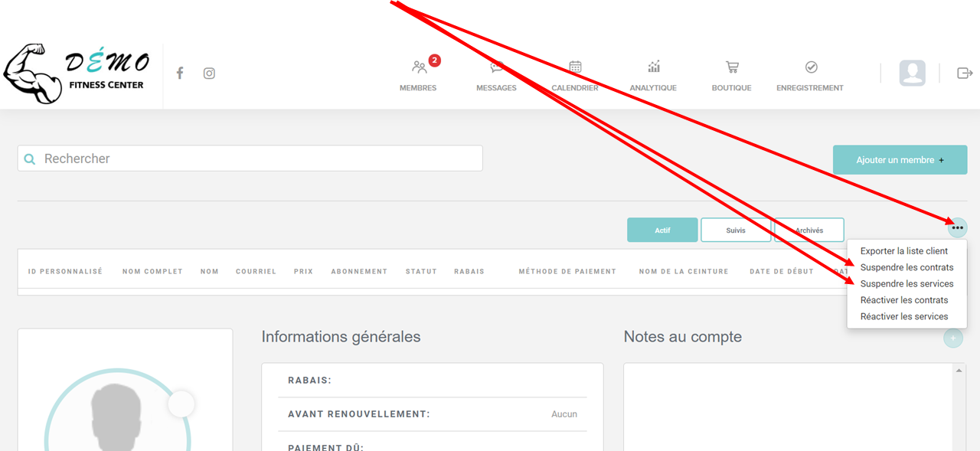Sort by Nom complet column

click(x=152, y=271)
